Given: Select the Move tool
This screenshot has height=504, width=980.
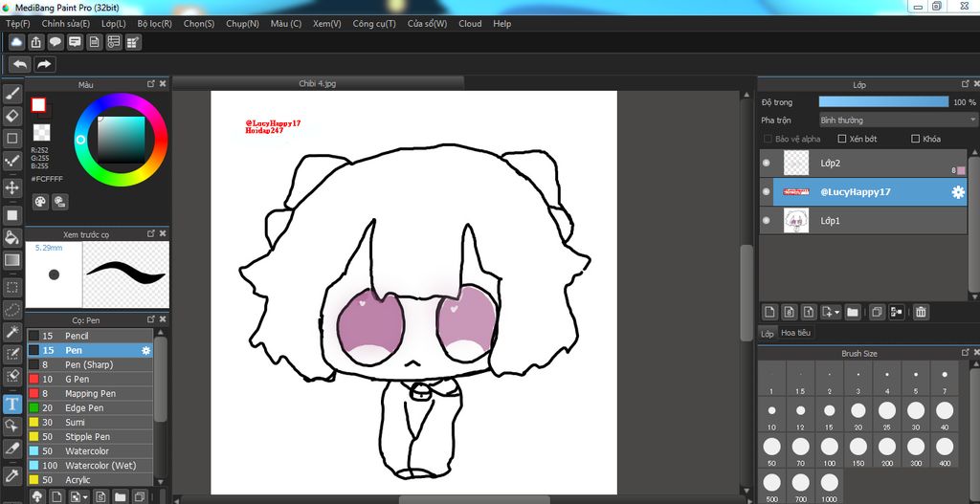Looking at the screenshot, I should [11, 187].
